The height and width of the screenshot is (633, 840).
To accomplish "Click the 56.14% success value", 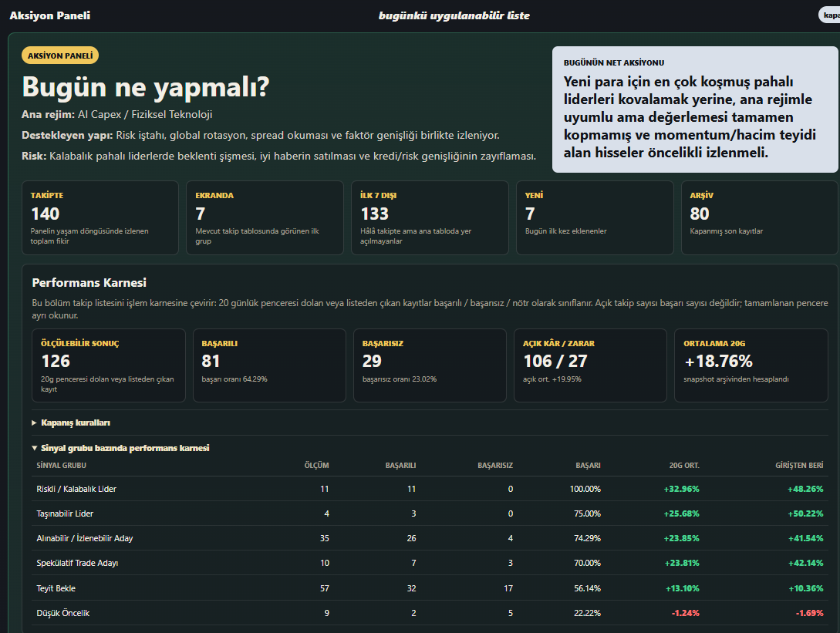I will (587, 588).
